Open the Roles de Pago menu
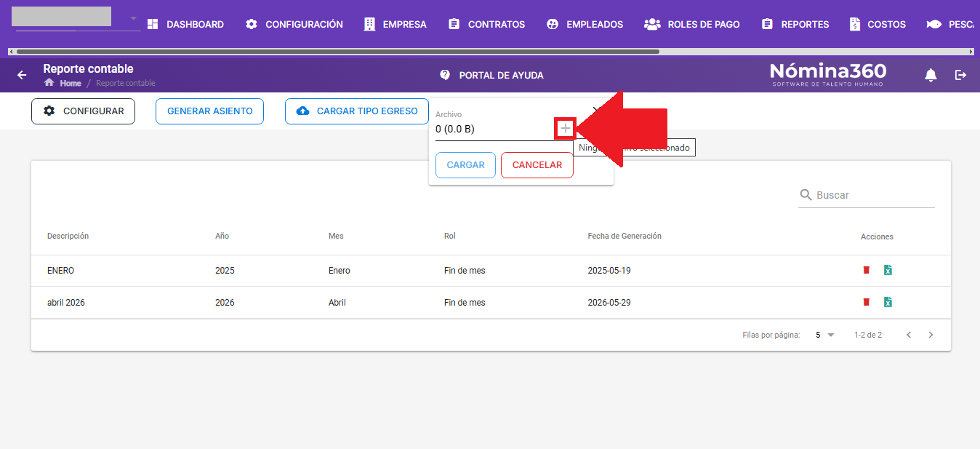Viewport: 980px width, 449px height. 692,24
